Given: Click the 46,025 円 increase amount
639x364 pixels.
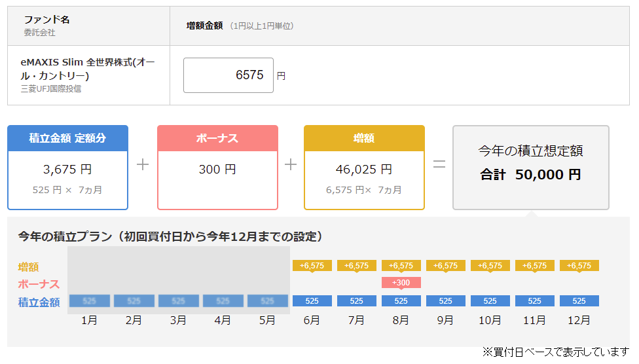Looking at the screenshot, I should tap(364, 169).
